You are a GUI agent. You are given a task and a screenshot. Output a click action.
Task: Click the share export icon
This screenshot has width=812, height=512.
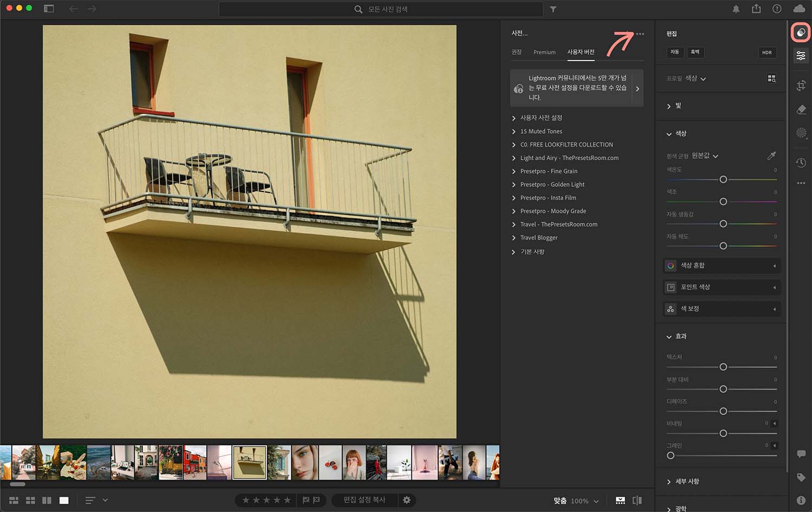point(756,9)
